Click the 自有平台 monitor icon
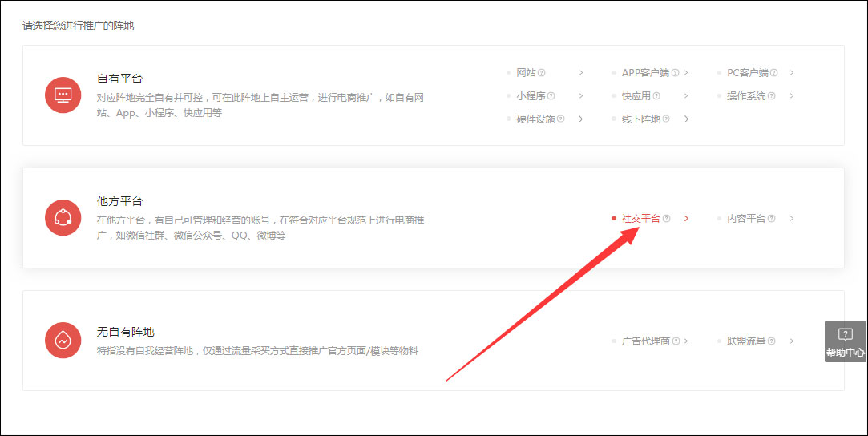Screen dimensions: 868x436 63,95
